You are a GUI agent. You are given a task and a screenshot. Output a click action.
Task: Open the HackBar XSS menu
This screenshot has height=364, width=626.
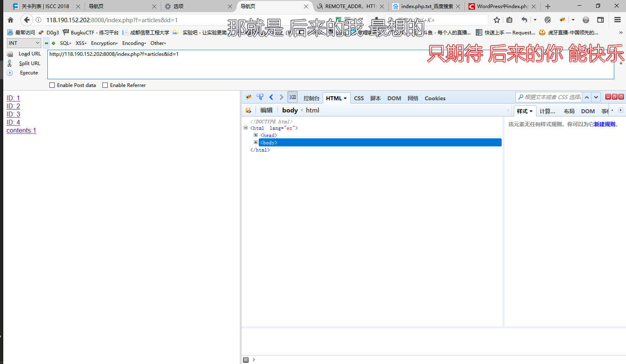[81, 43]
